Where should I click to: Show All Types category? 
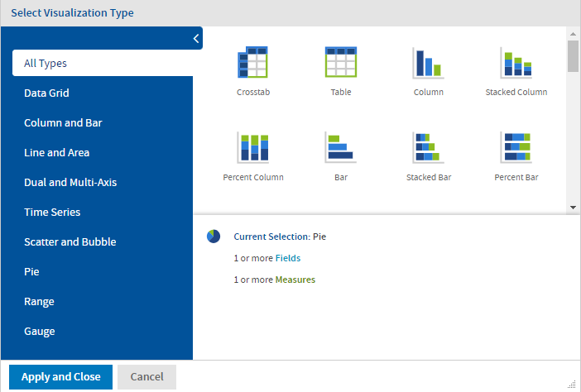(103, 63)
